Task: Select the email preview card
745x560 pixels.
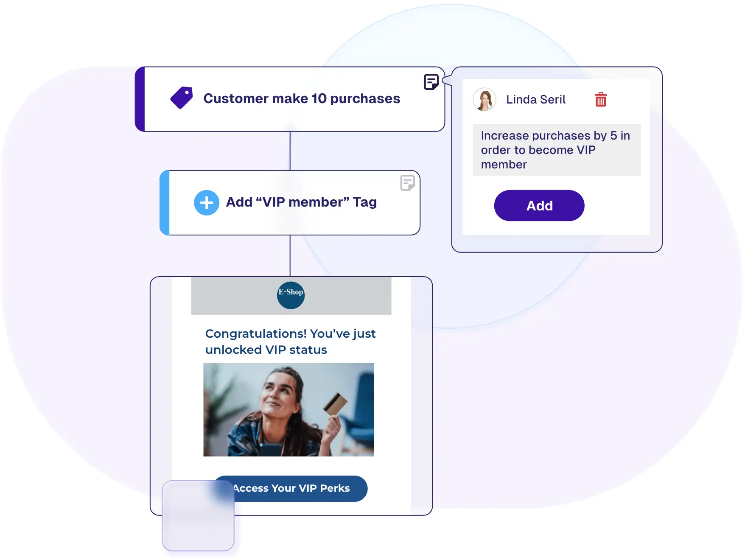Action: point(291,396)
